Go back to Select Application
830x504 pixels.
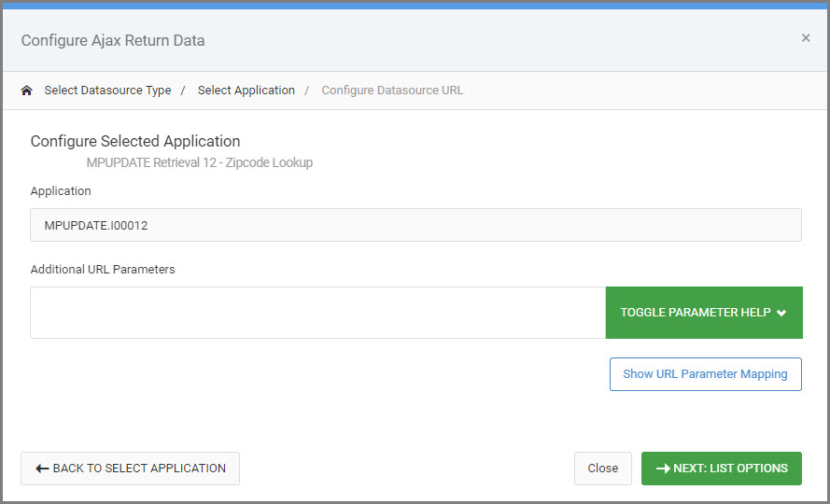pyautogui.click(x=130, y=469)
